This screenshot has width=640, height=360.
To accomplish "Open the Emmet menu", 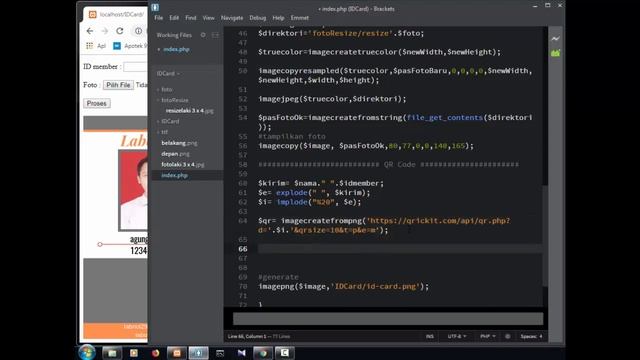I will (x=300, y=18).
